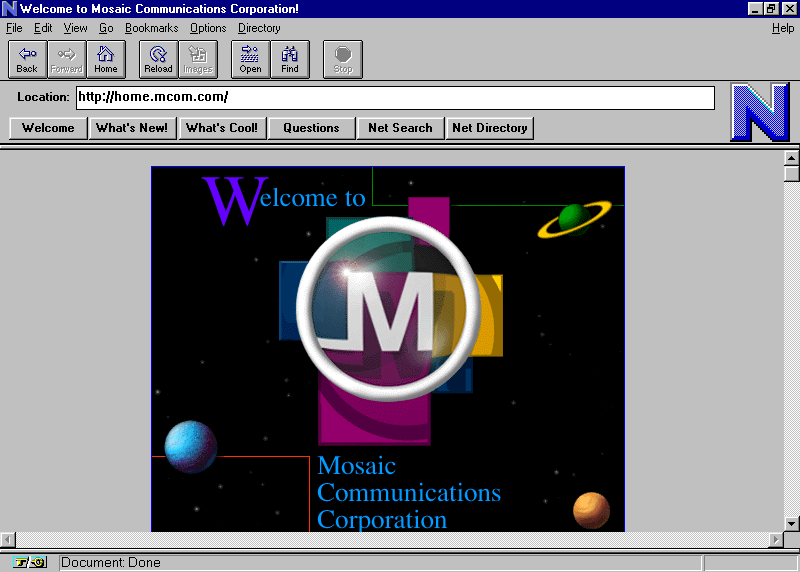Click the horizontal scrollbar right arrow
800x572 pixels.
(x=776, y=539)
